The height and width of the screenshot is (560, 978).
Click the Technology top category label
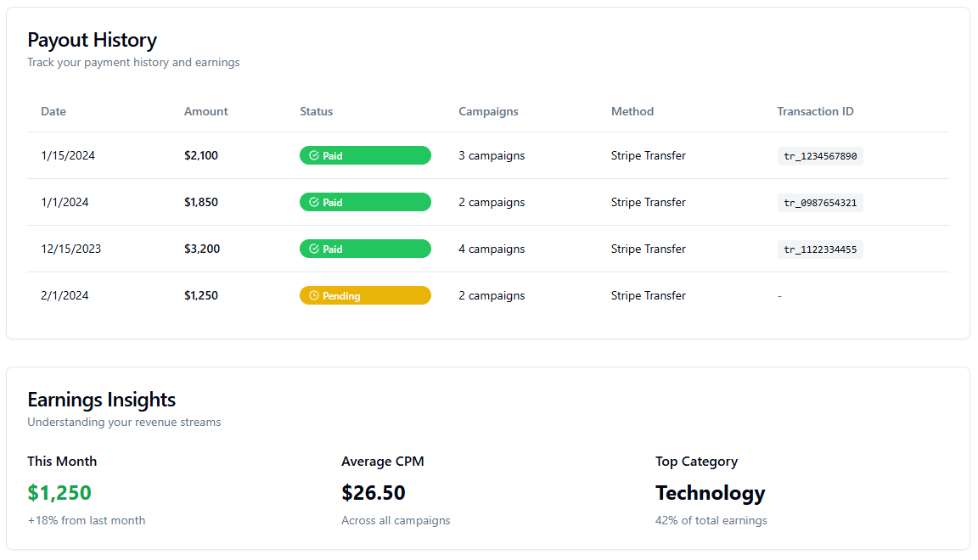pos(710,493)
